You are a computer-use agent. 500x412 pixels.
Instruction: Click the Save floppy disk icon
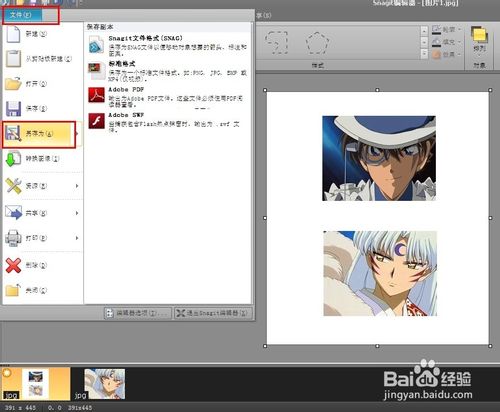(13, 108)
